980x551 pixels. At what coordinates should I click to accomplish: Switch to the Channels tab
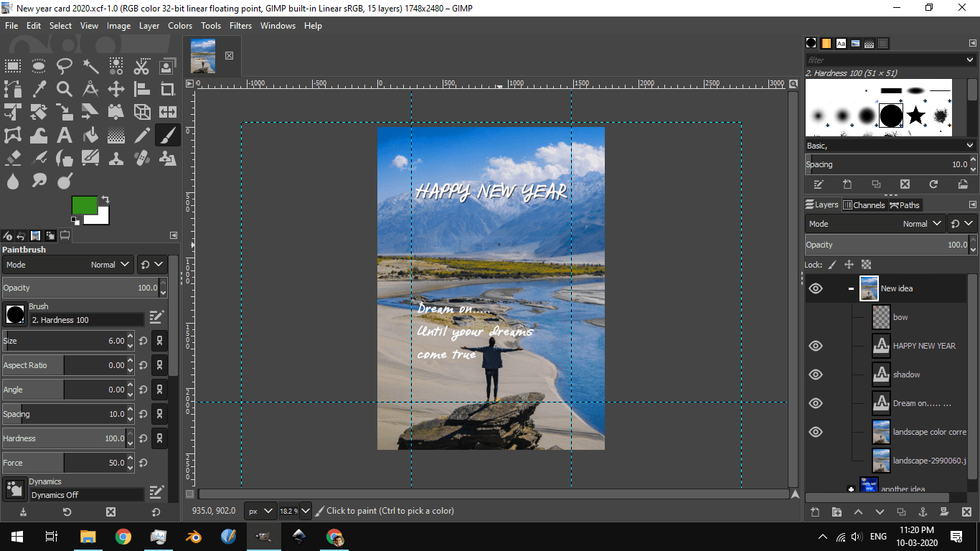click(864, 204)
